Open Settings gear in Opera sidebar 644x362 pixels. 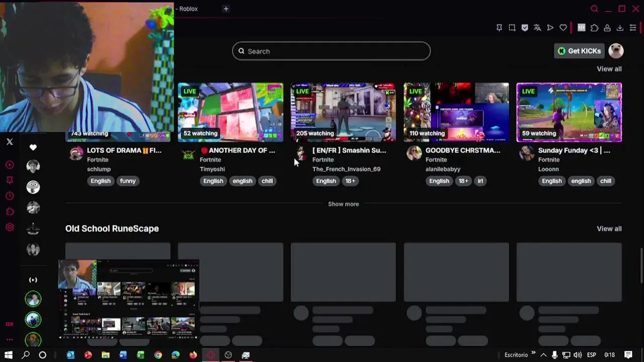10,227
